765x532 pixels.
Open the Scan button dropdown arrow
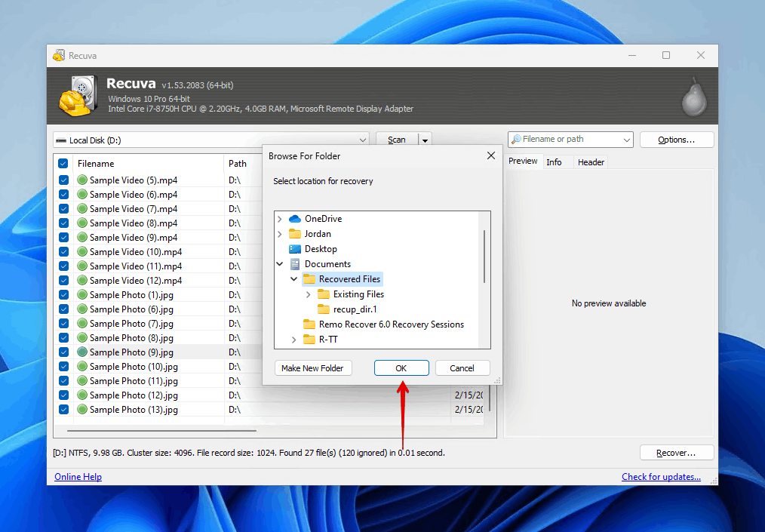[425, 140]
